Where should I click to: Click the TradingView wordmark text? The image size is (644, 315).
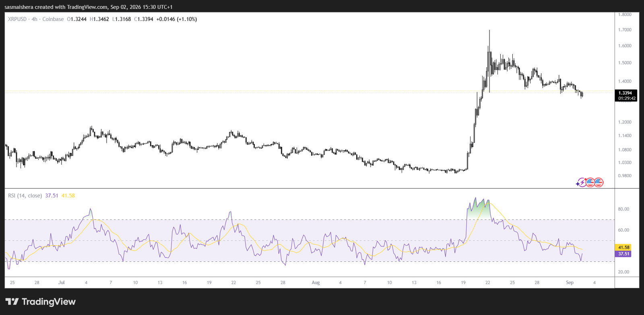click(x=49, y=302)
